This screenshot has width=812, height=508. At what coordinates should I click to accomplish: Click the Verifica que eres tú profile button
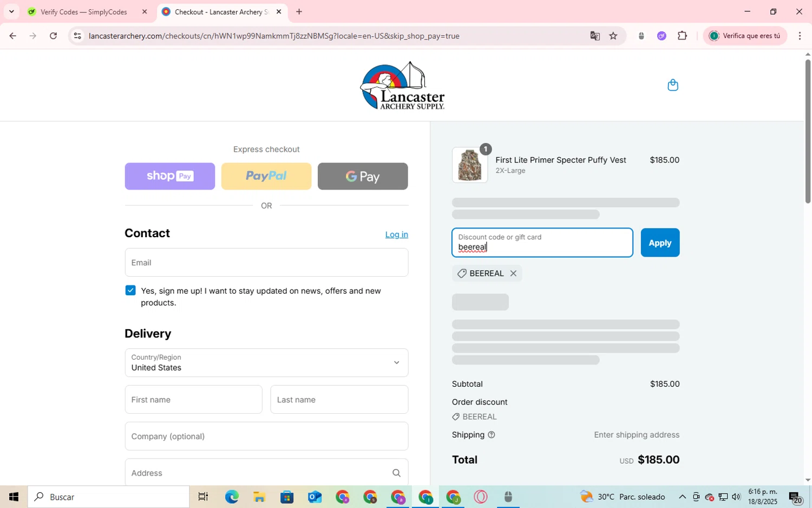745,36
